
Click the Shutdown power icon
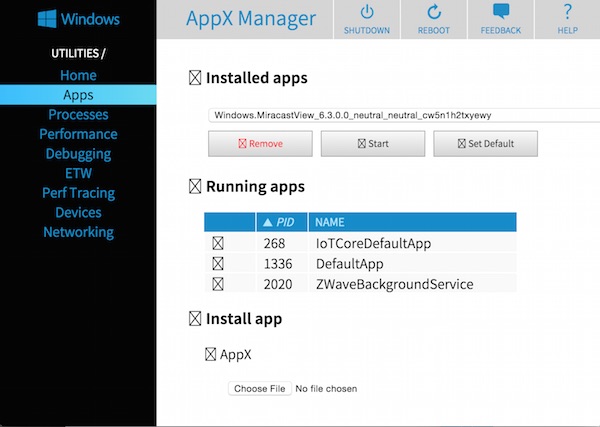pyautogui.click(x=367, y=12)
